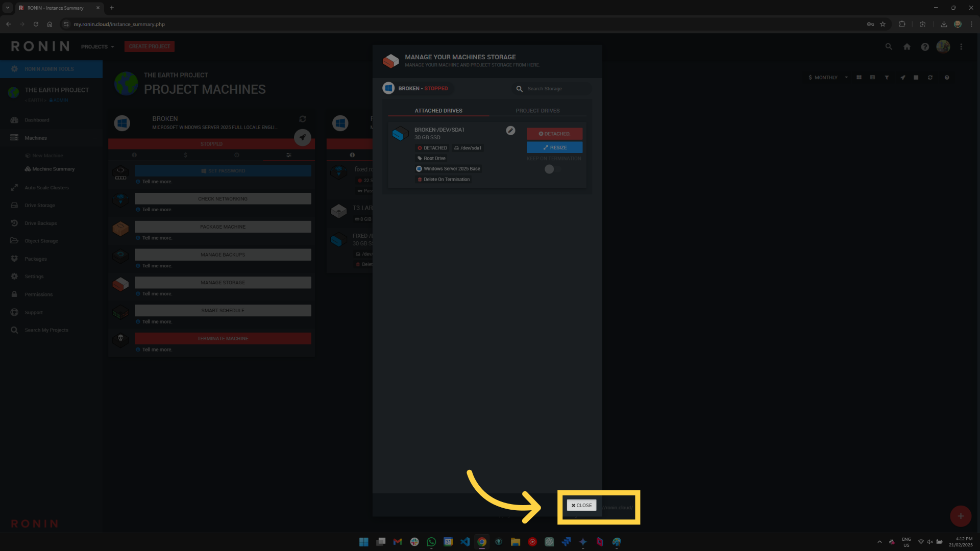Open the Monthly cost dropdown
Screen dimensions: 980x551
828,78
